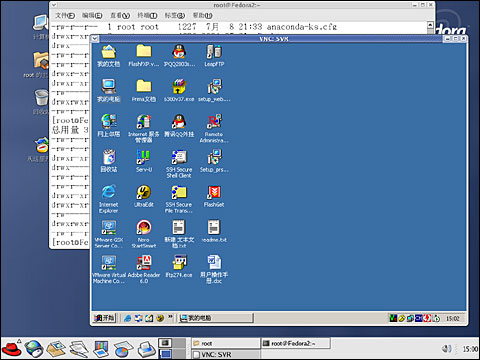This screenshot has width=480, height=360.
Task: Click the 15:02 clock in the Windows tray
Action: pos(452,318)
